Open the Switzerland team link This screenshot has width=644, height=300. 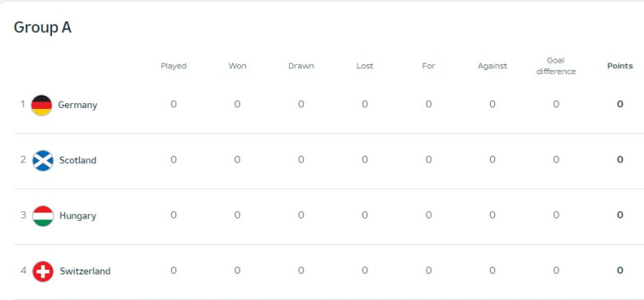(85, 271)
